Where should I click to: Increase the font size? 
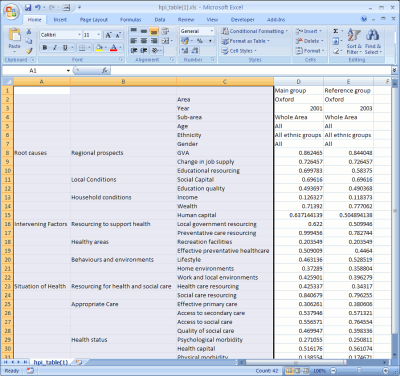108,35
